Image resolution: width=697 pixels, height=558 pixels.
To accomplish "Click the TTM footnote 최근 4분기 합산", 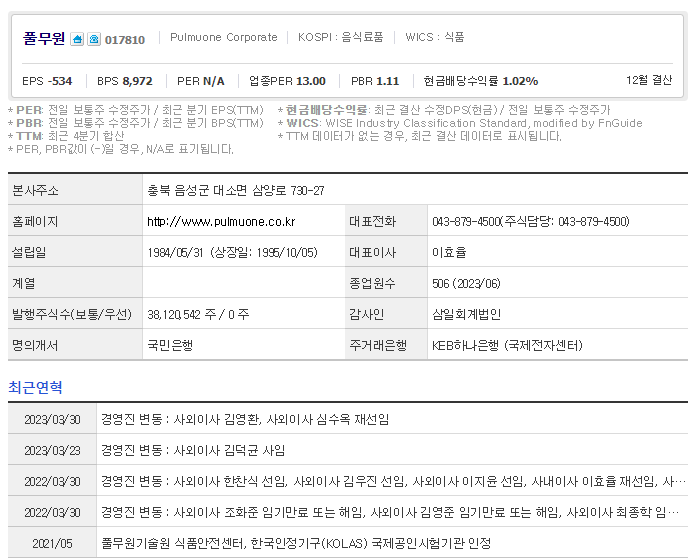I will [66, 136].
